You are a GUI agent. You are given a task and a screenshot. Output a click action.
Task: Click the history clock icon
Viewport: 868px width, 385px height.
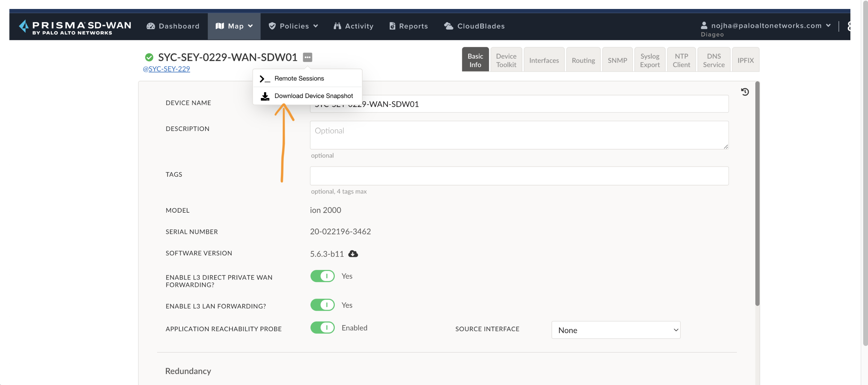pos(745,92)
